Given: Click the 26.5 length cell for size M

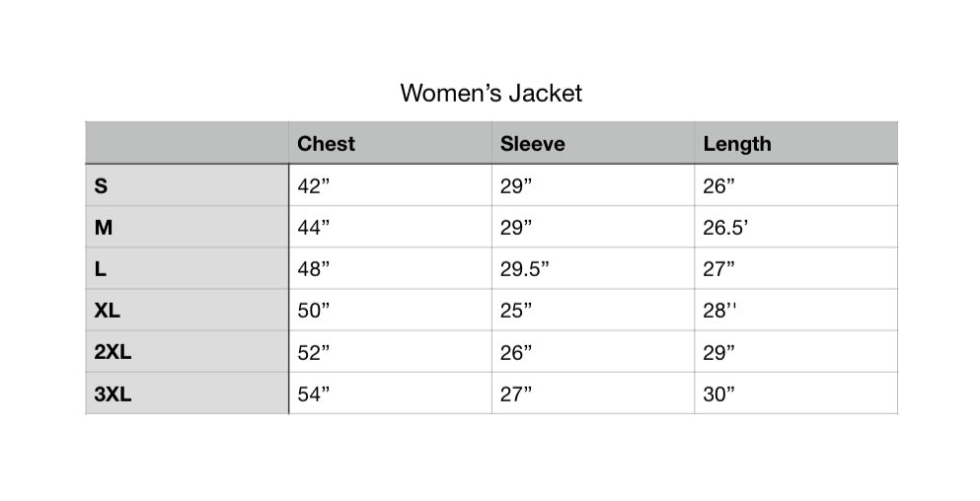Looking at the screenshot, I should 725,227.
